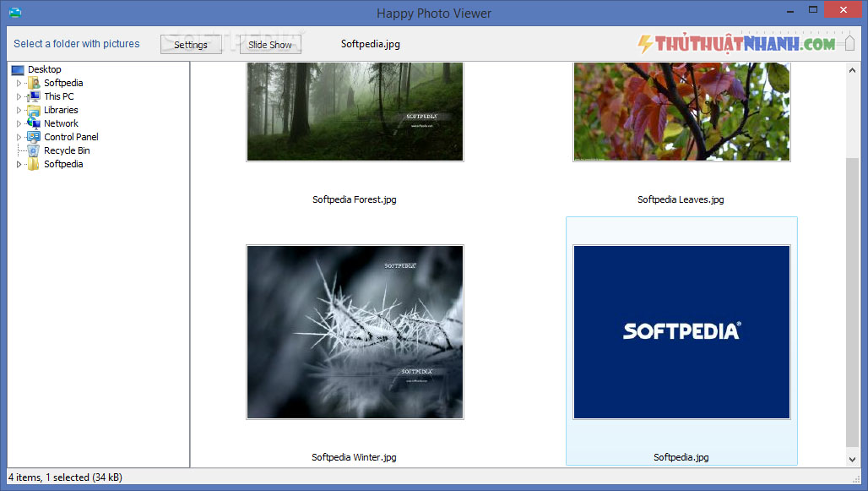
Task: Select the Network globe icon
Action: coord(34,123)
